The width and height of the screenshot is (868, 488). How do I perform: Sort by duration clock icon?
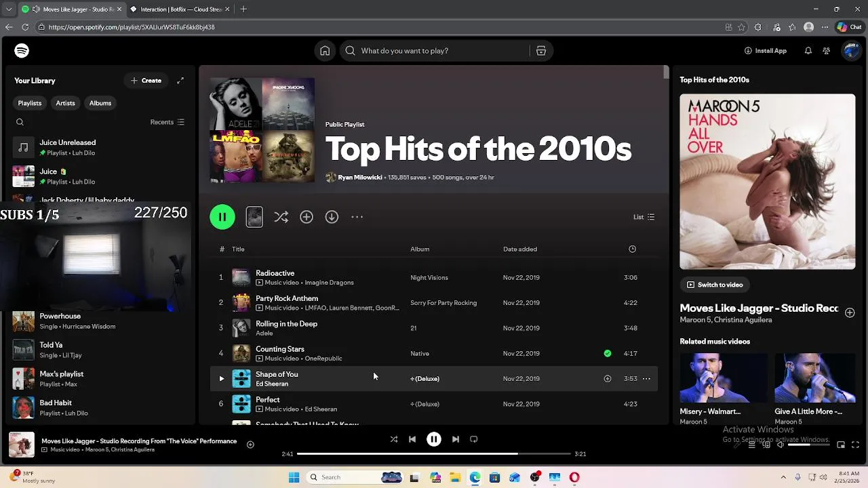[632, 249]
